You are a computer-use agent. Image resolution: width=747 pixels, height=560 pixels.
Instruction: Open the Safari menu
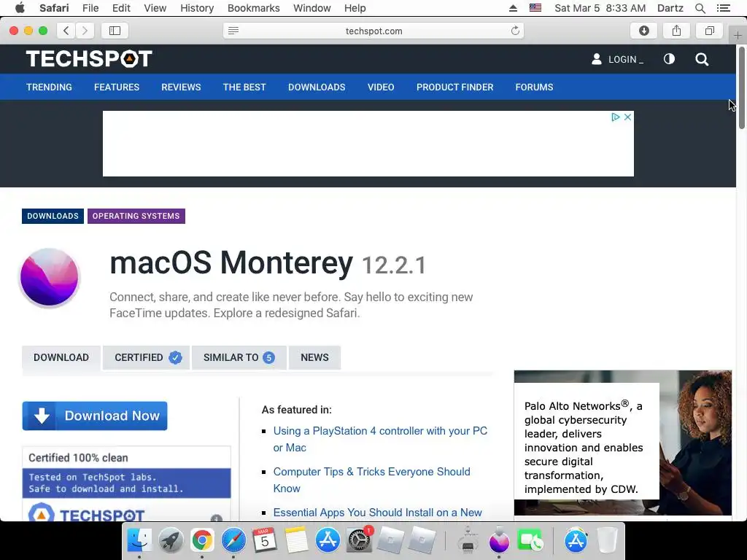click(x=54, y=8)
